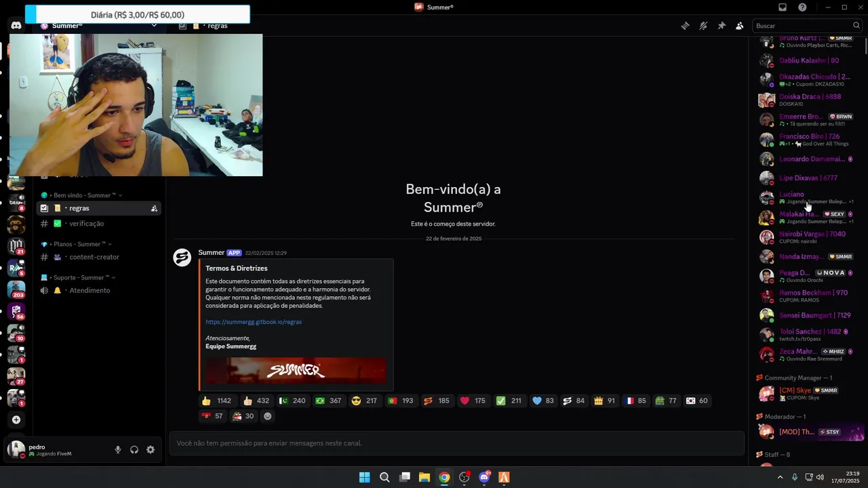Expand the Summer server name dropdown
This screenshot has width=868, height=488.
tap(154, 26)
